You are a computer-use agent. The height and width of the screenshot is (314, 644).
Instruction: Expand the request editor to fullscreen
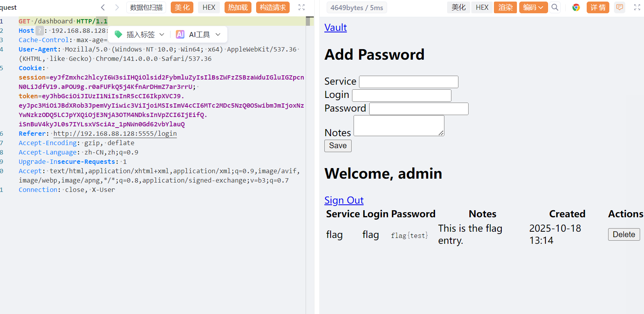[301, 7]
